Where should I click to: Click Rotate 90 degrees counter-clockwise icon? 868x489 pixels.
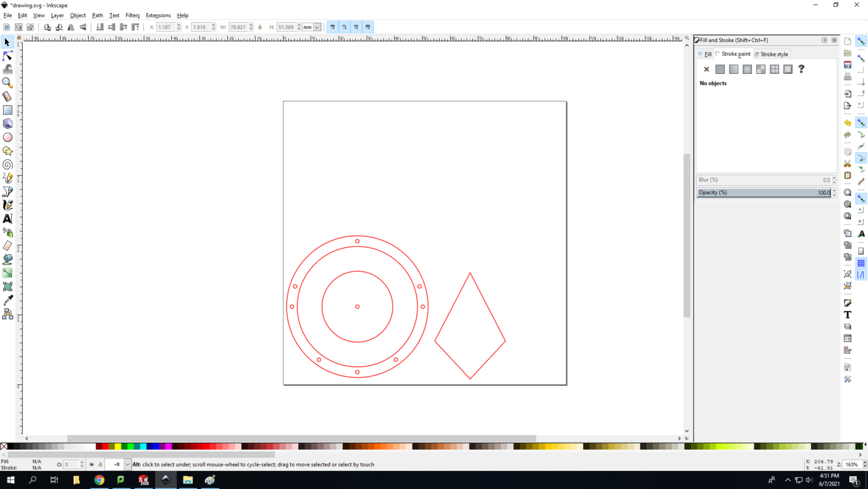click(47, 27)
